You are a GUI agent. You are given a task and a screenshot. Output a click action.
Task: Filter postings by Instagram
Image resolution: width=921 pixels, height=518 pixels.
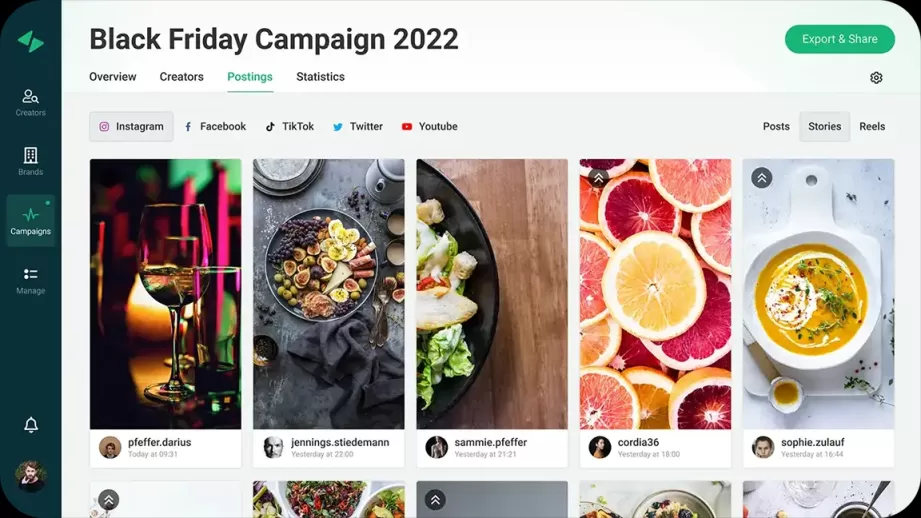point(131,126)
